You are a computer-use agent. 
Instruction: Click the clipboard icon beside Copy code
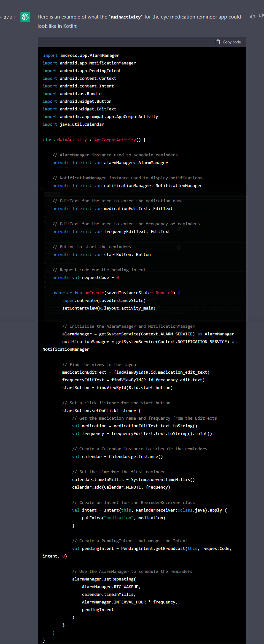pyautogui.click(x=218, y=42)
